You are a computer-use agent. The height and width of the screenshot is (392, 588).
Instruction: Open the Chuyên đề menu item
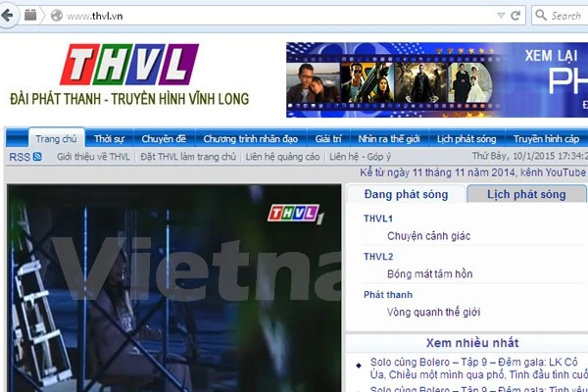click(164, 139)
